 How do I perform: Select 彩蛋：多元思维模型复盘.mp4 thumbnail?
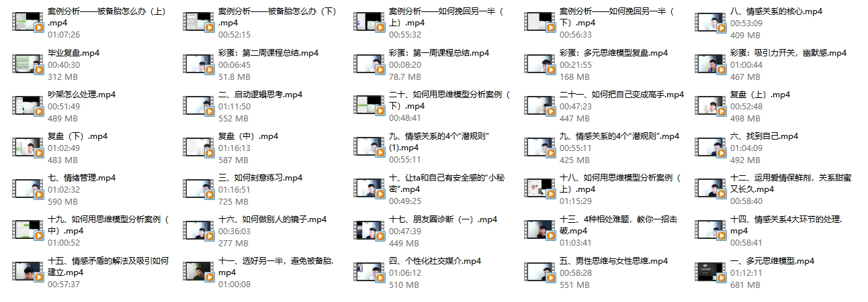click(539, 64)
